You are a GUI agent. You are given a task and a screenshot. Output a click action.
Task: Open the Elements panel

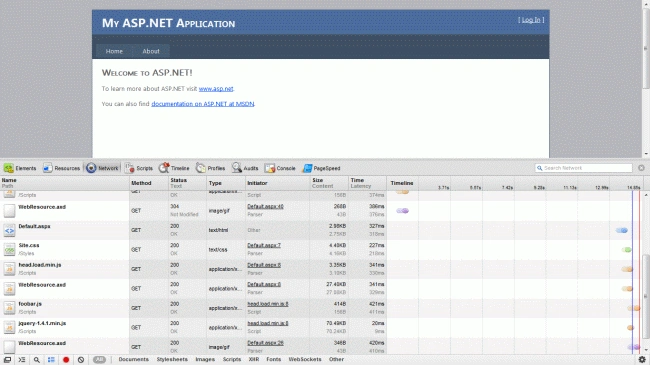click(20, 168)
